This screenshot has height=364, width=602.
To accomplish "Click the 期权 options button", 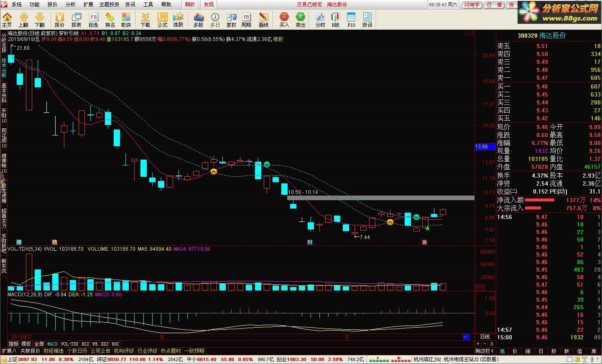I will tap(190, 4).
